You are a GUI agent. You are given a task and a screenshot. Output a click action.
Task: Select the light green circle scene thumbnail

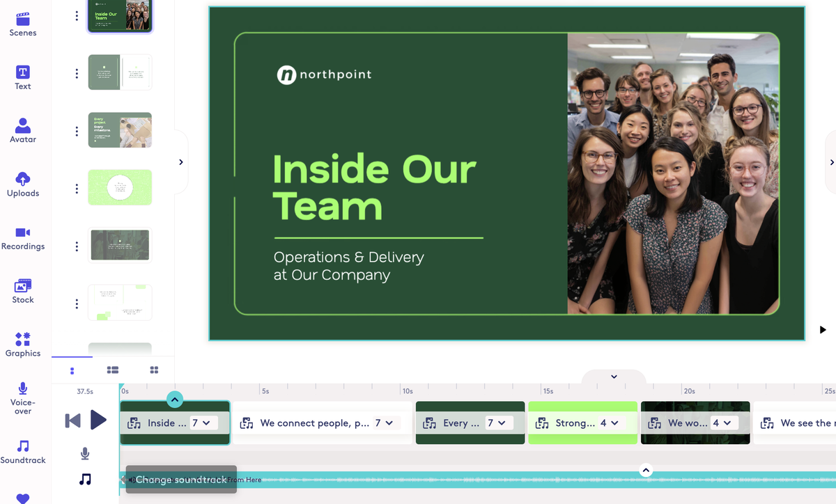click(x=120, y=187)
